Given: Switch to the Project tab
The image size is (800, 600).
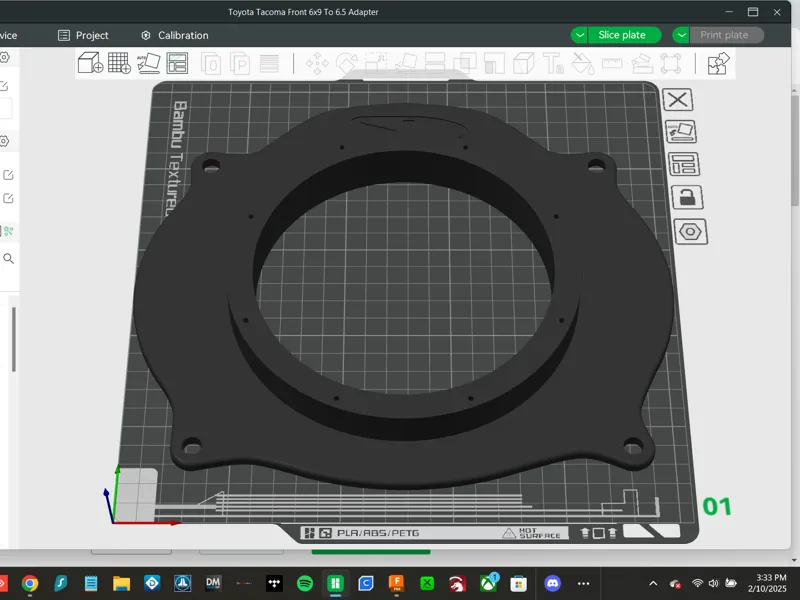Looking at the screenshot, I should 83,35.
